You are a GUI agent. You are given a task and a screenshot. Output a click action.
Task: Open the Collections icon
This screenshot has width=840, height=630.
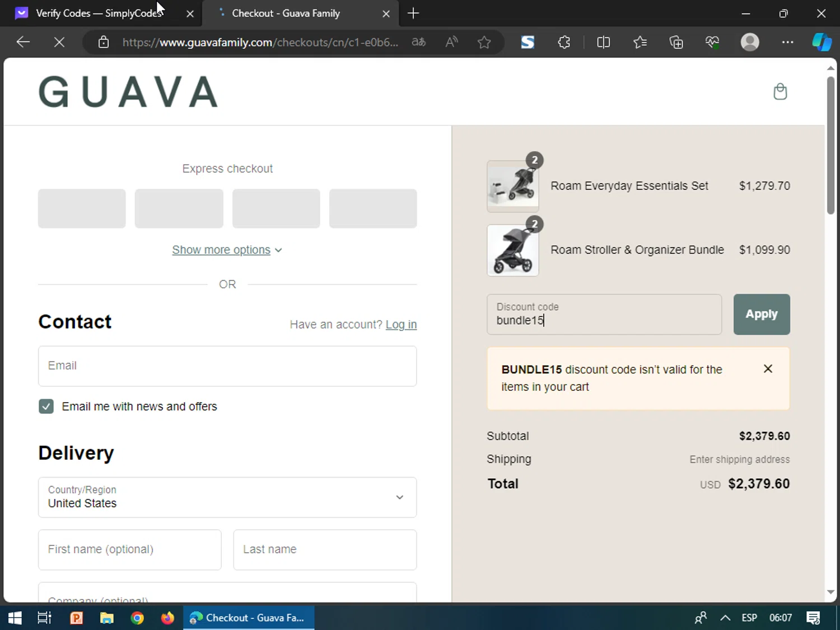click(x=676, y=42)
